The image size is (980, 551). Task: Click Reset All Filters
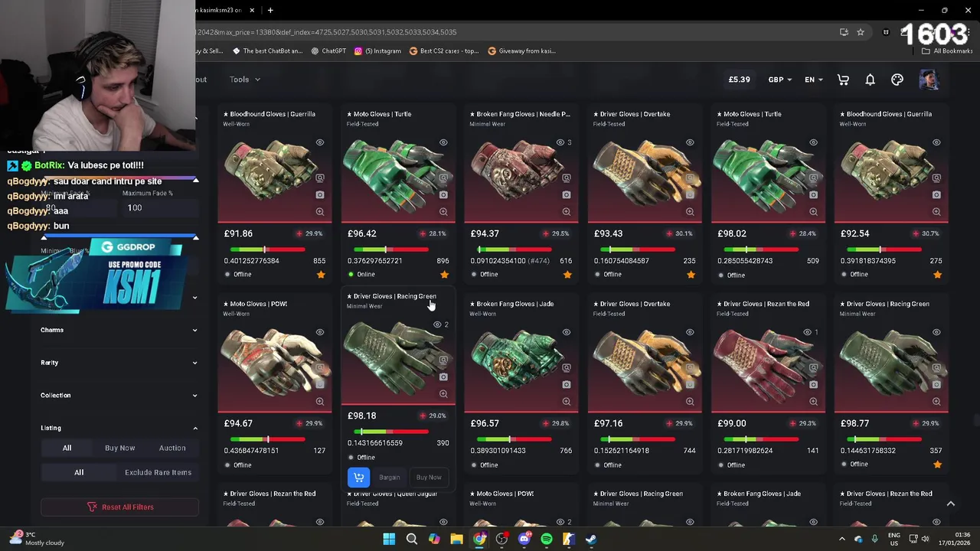(x=119, y=507)
